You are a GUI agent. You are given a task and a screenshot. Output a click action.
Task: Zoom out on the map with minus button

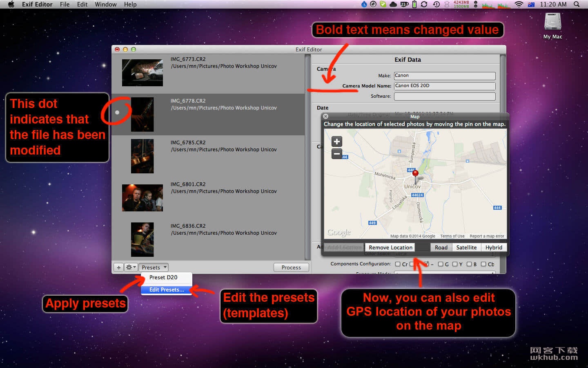336,154
